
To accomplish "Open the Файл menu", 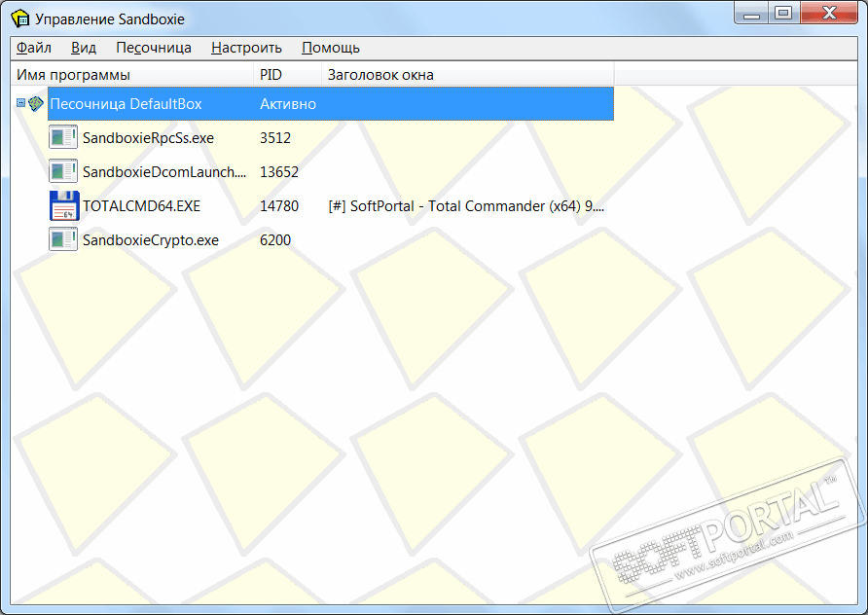I will (x=34, y=48).
